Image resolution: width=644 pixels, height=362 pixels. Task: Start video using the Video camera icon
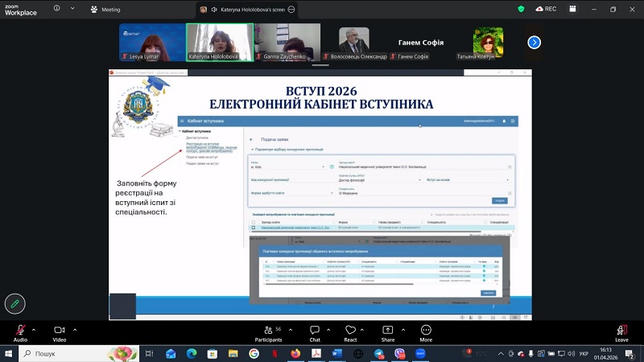point(59,330)
